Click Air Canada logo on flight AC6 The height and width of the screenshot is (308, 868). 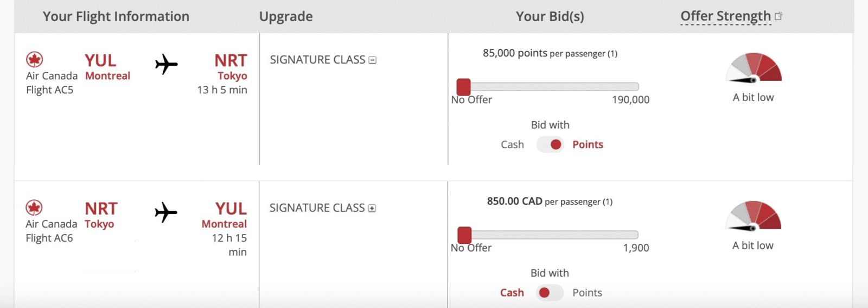coord(34,208)
